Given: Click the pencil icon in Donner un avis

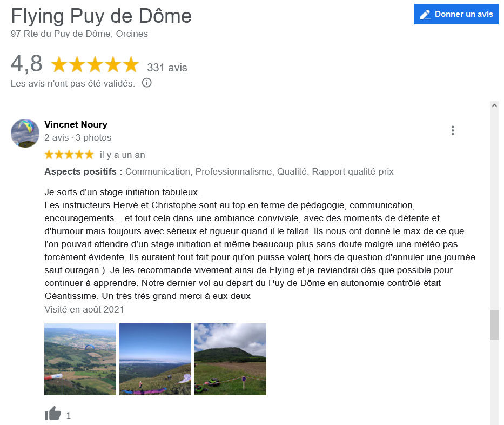Looking at the screenshot, I should click(425, 15).
